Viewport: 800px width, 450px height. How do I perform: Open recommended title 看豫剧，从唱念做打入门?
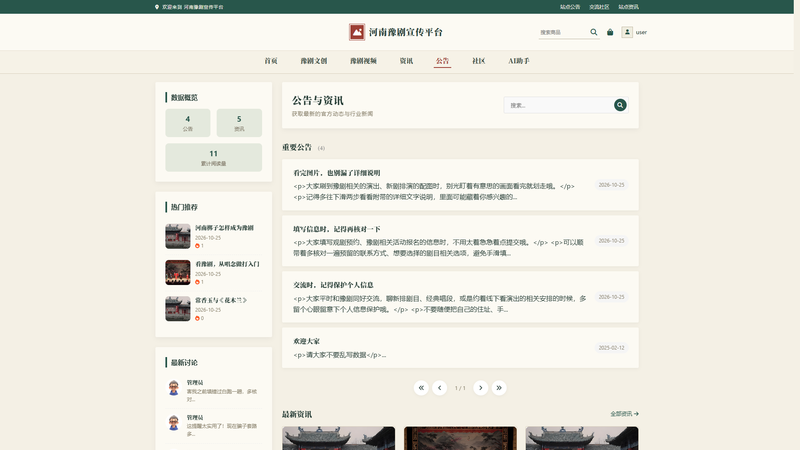[228, 264]
